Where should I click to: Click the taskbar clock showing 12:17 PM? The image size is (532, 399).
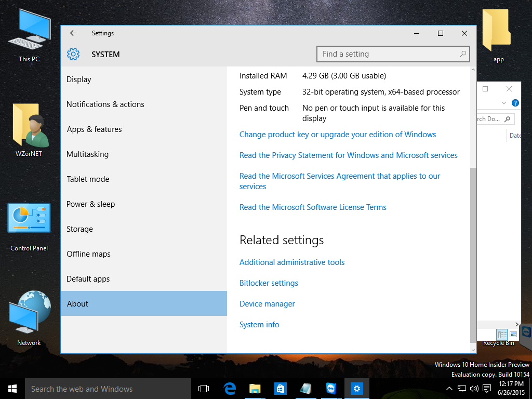click(511, 384)
